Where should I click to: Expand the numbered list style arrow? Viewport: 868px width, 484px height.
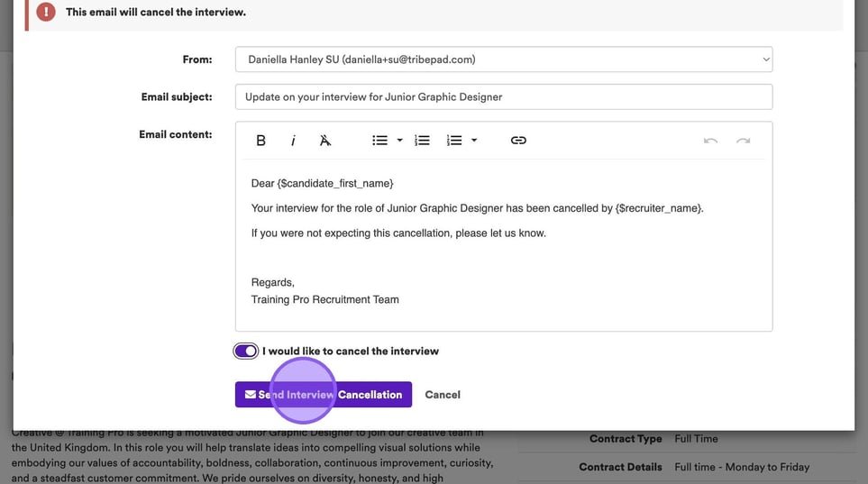(x=474, y=141)
